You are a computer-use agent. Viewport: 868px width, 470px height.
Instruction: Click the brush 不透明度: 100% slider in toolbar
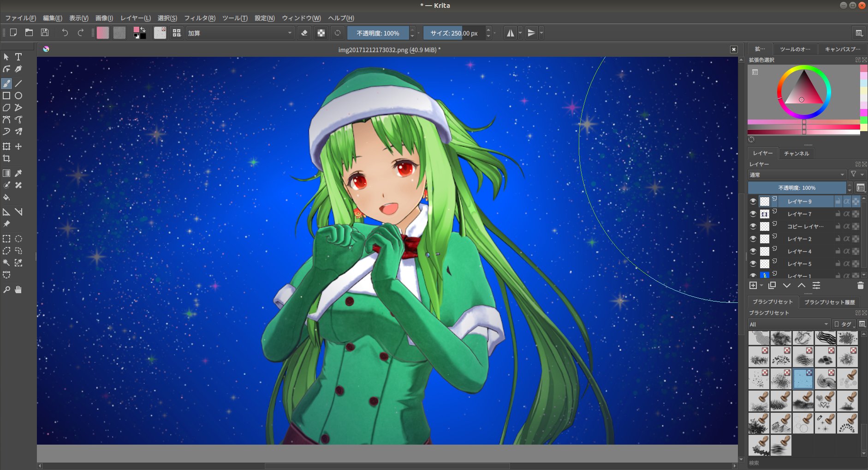tap(378, 33)
